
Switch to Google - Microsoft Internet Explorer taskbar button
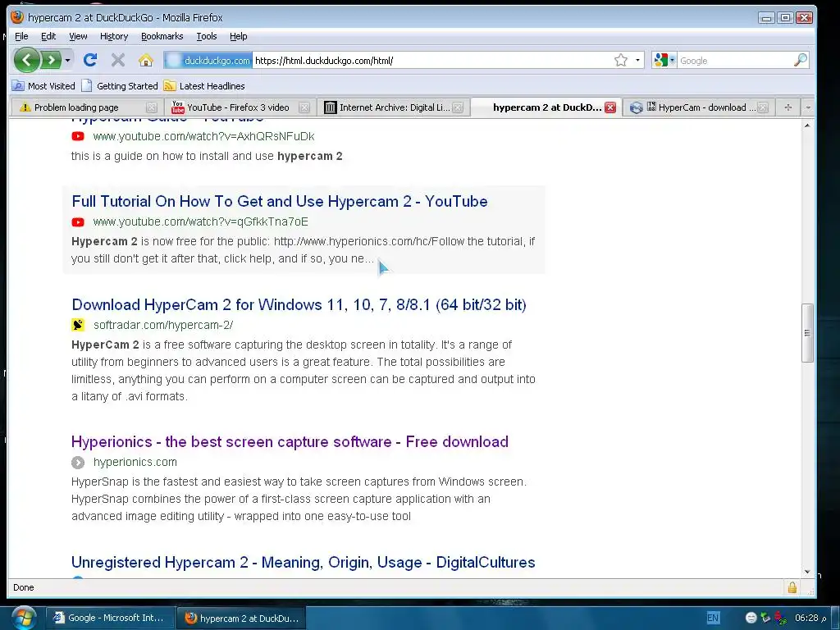pyautogui.click(x=110, y=618)
